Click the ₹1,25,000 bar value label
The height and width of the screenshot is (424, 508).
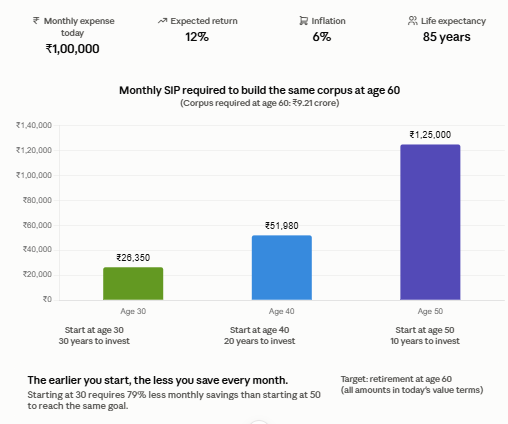pos(430,135)
